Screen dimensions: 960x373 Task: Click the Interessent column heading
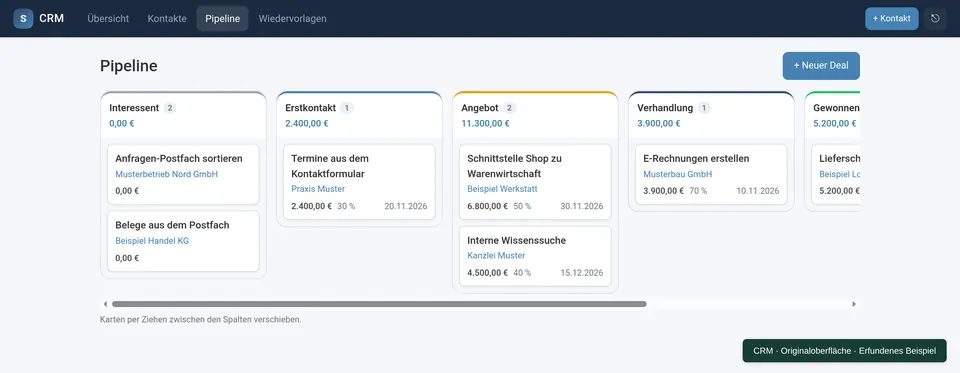(134, 108)
